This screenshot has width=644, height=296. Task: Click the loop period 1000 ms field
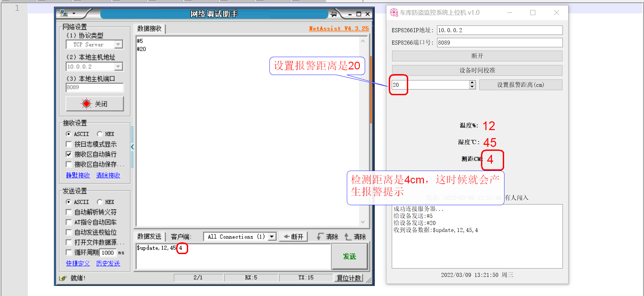tap(108, 253)
